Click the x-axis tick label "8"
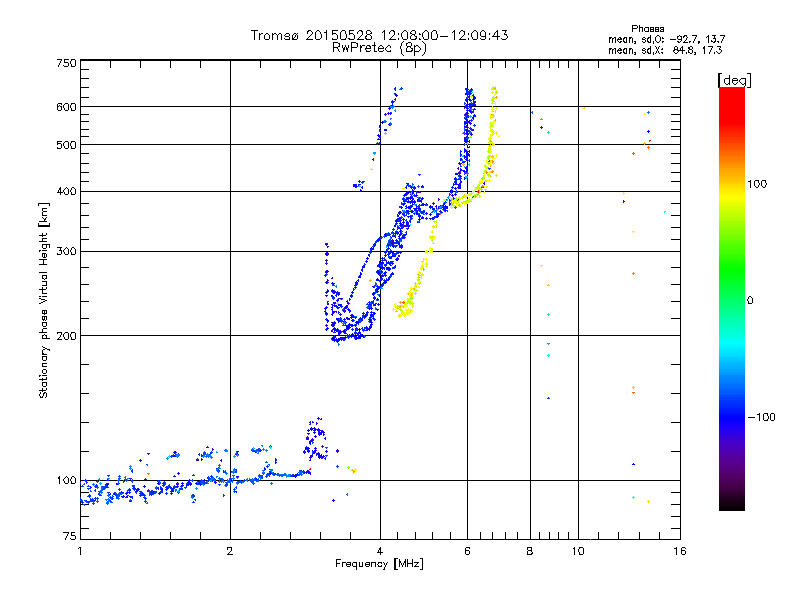The height and width of the screenshot is (600, 800). [530, 551]
